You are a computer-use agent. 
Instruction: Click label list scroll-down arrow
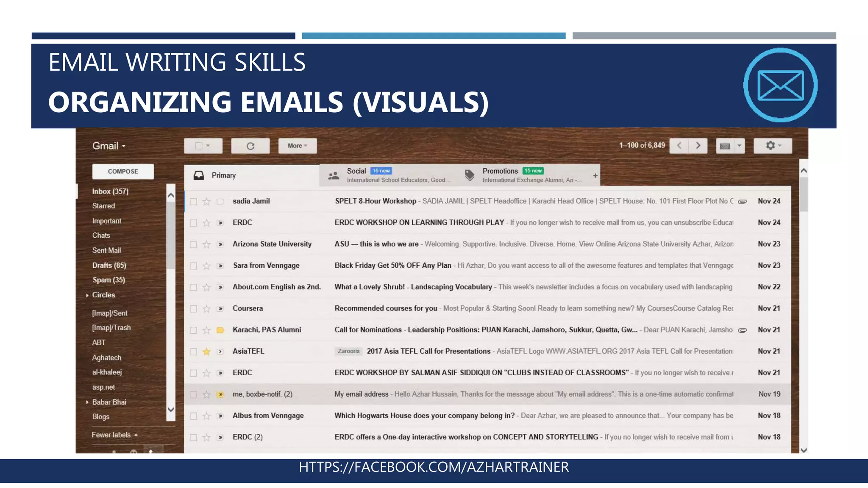(171, 410)
